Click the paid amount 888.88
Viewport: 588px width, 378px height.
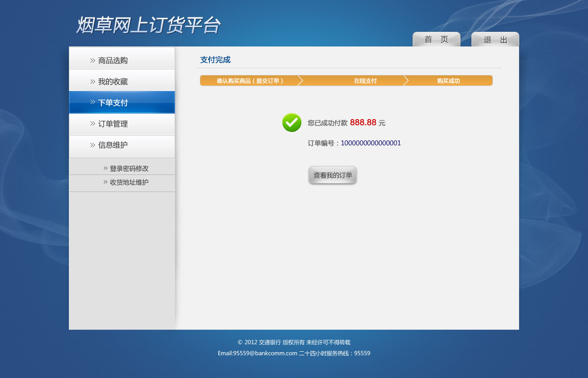(x=363, y=122)
